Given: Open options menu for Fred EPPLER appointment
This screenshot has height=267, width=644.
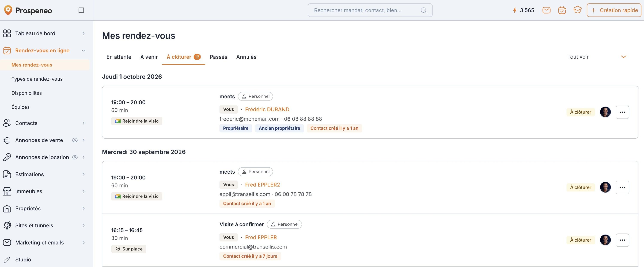Looking at the screenshot, I should coord(623,240).
